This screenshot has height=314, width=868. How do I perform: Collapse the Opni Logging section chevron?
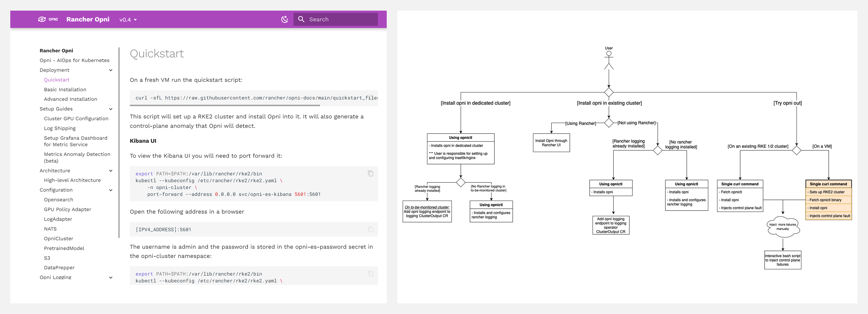point(110,277)
